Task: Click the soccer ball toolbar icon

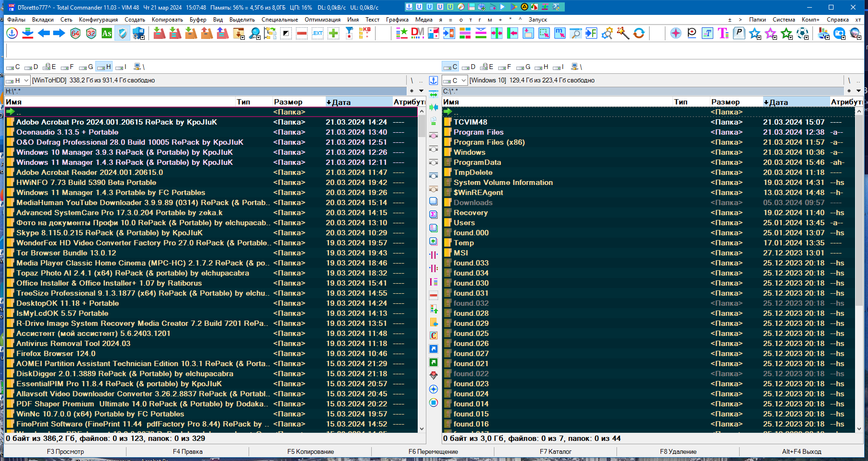Action: click(802, 33)
